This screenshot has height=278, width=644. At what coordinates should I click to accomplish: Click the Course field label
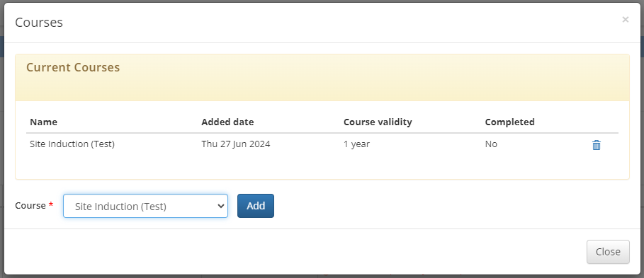[30, 205]
